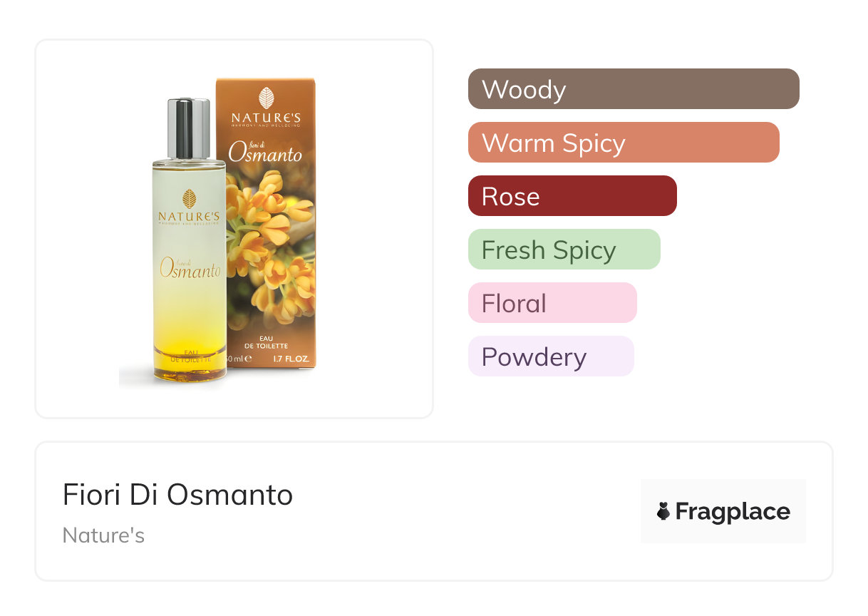Image resolution: width=868 pixels, height=616 pixels.
Task: Click the Nature's brand name link
Action: tap(103, 535)
